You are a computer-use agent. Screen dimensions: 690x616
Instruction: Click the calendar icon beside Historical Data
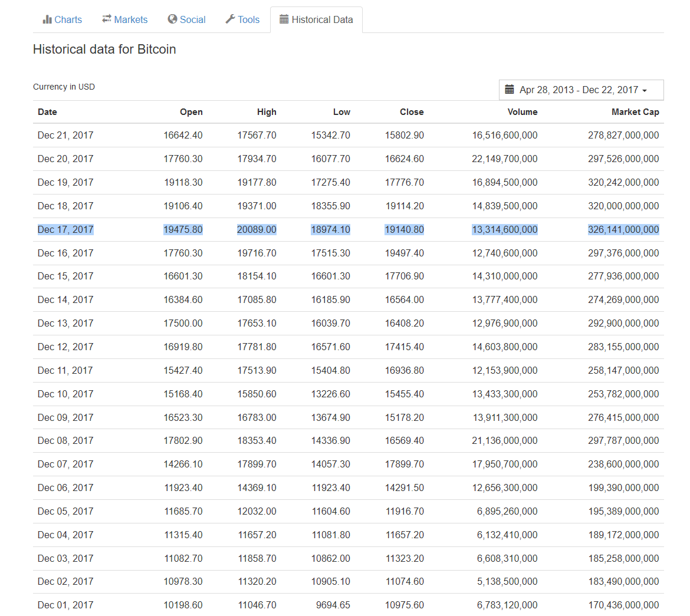pyautogui.click(x=284, y=19)
